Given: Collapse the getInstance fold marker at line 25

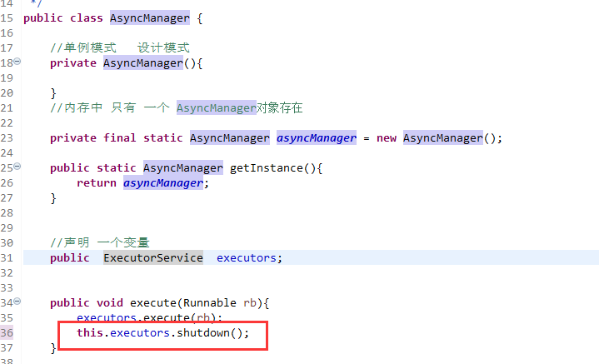Looking at the screenshot, I should coord(17,166).
